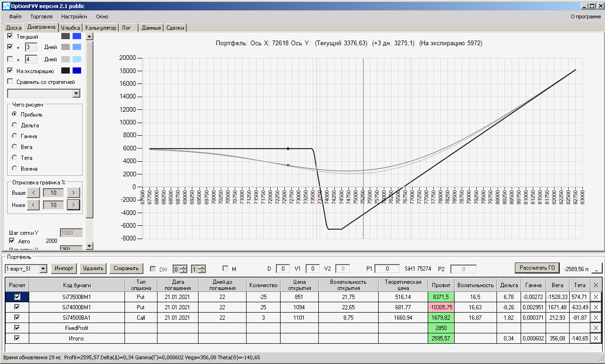Open the Настройки menu

(x=74, y=17)
